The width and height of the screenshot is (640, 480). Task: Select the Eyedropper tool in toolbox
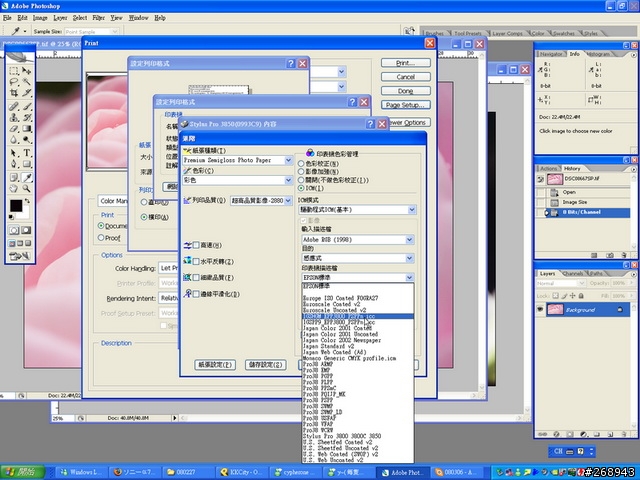[27, 178]
